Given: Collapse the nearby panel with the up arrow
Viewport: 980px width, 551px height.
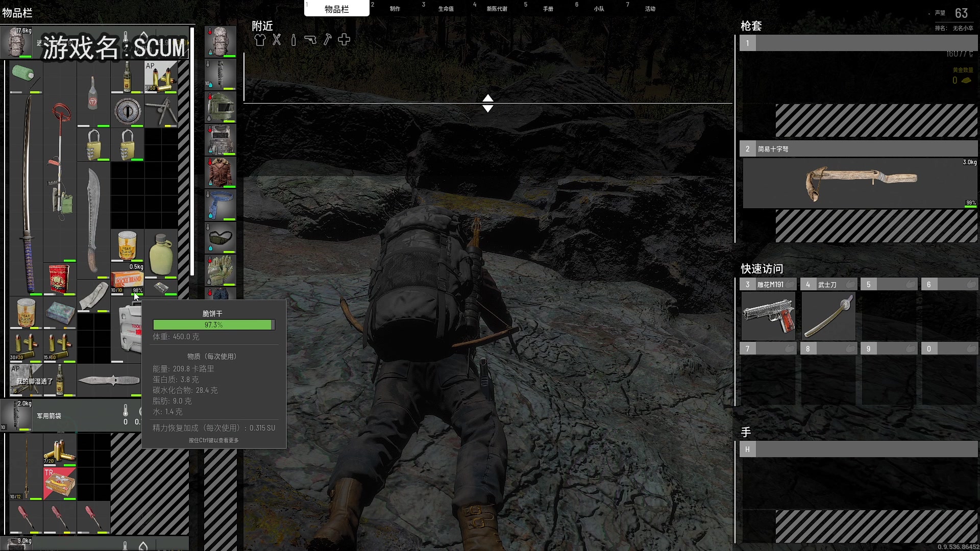Looking at the screenshot, I should point(487,97).
